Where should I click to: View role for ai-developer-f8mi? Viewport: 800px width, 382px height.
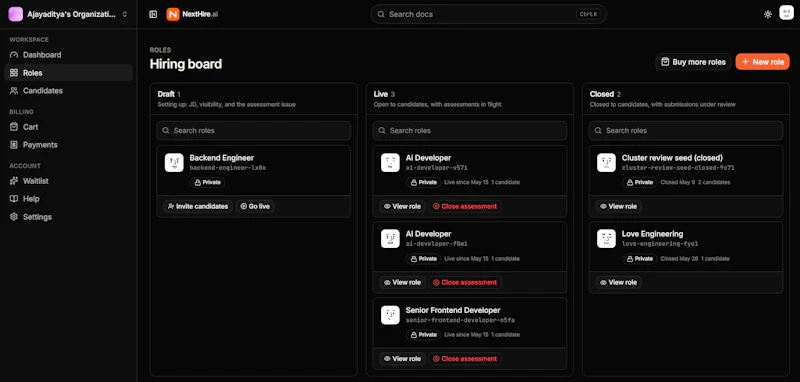coord(402,283)
